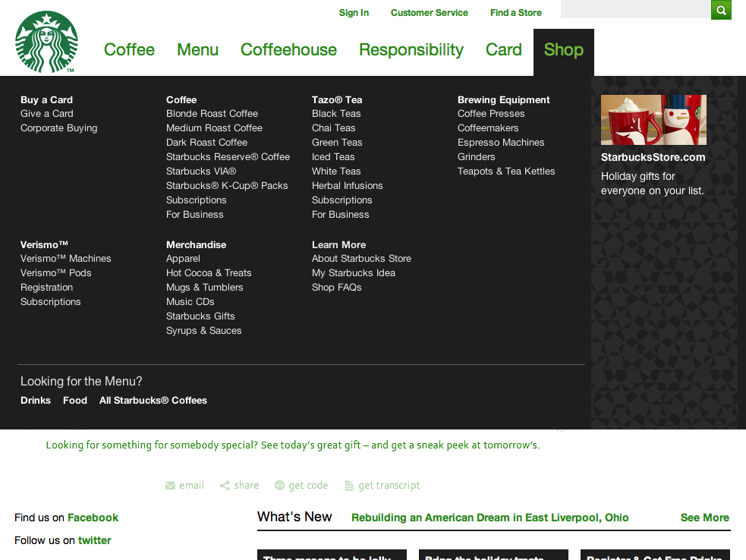Open Green Teas

337,142
